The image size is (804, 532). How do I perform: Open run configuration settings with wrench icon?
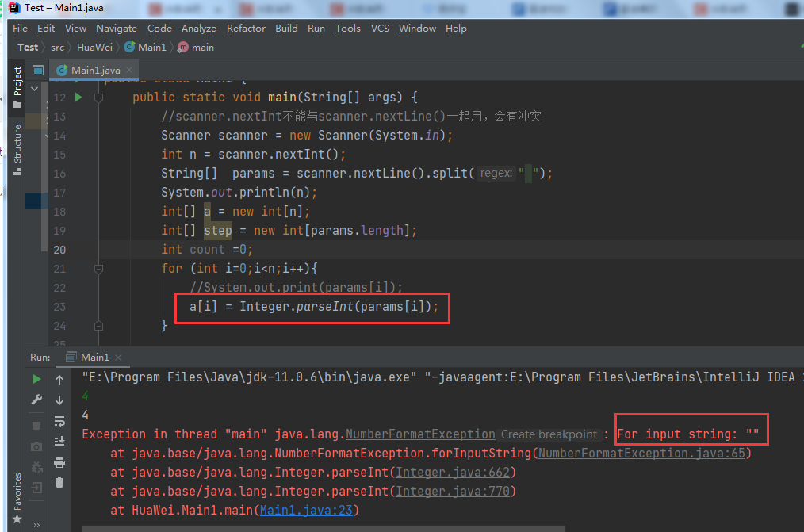tap(36, 399)
